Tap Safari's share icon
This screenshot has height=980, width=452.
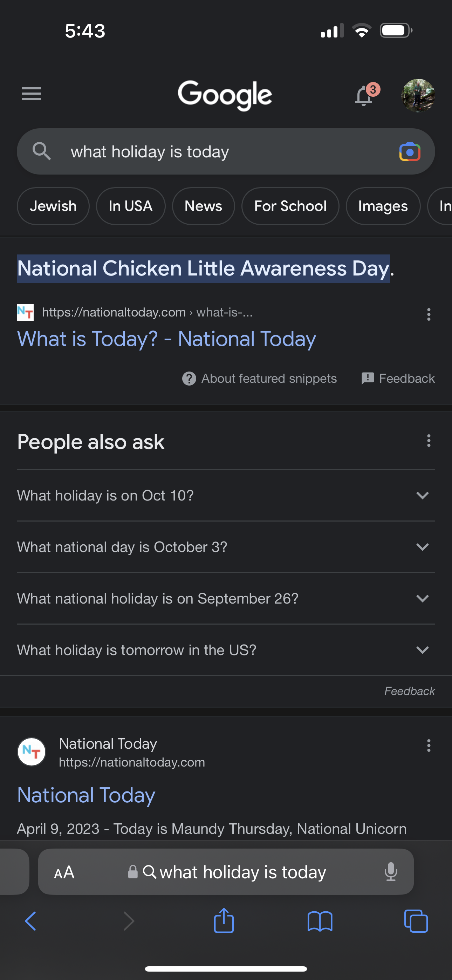(x=224, y=921)
